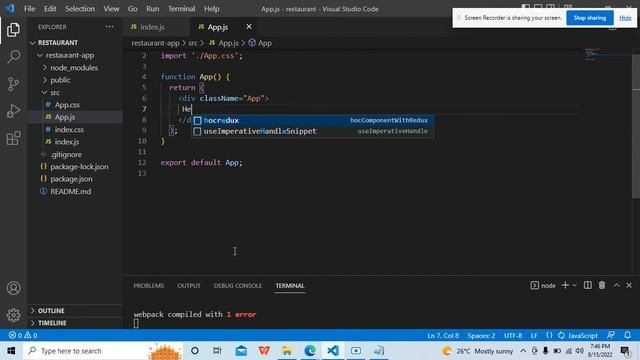The image size is (640, 360).
Task: Open the Manage settings gear
Action: (13, 315)
